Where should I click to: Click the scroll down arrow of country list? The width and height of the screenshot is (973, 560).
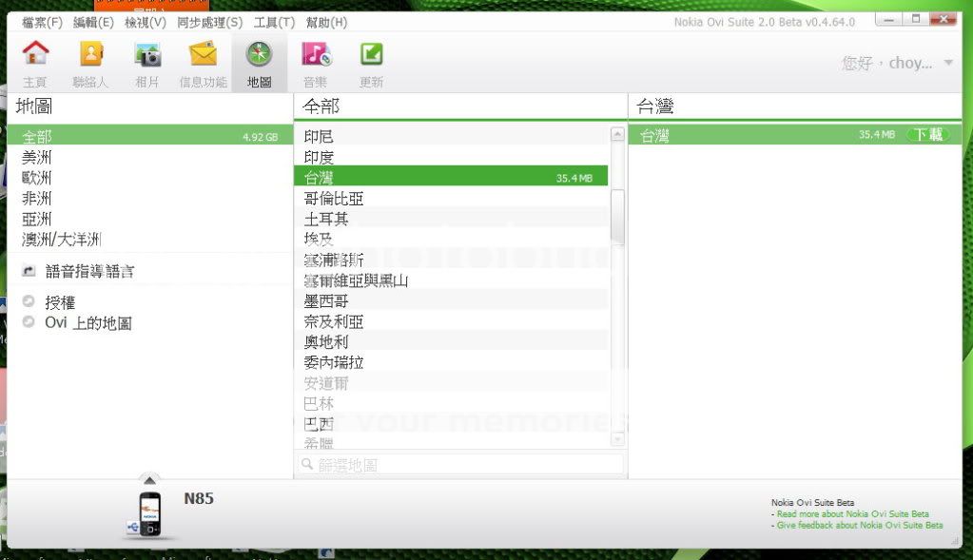coord(617,439)
